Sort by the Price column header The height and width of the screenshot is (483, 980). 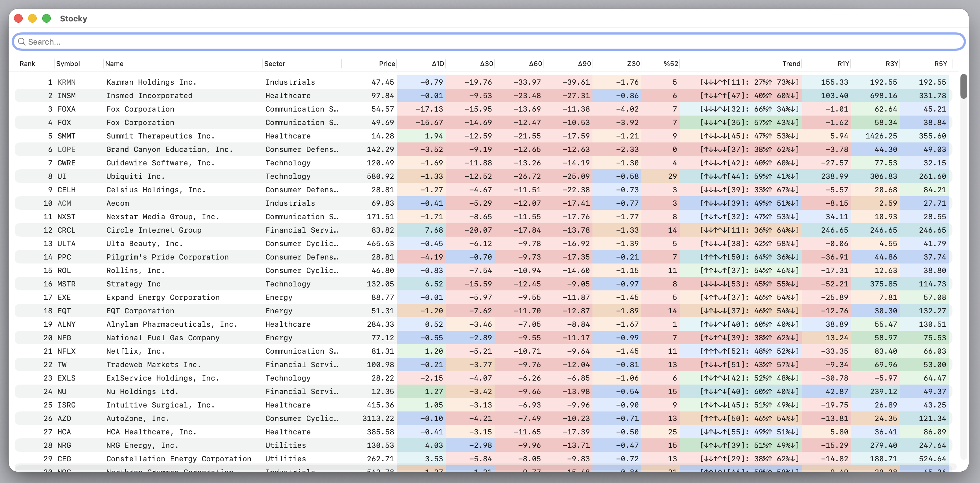tap(387, 64)
